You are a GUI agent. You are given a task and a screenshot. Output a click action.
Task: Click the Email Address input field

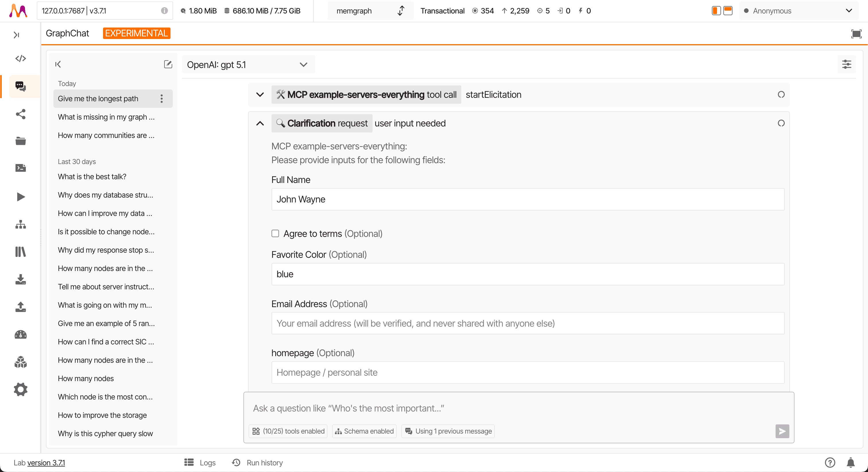[x=528, y=323]
